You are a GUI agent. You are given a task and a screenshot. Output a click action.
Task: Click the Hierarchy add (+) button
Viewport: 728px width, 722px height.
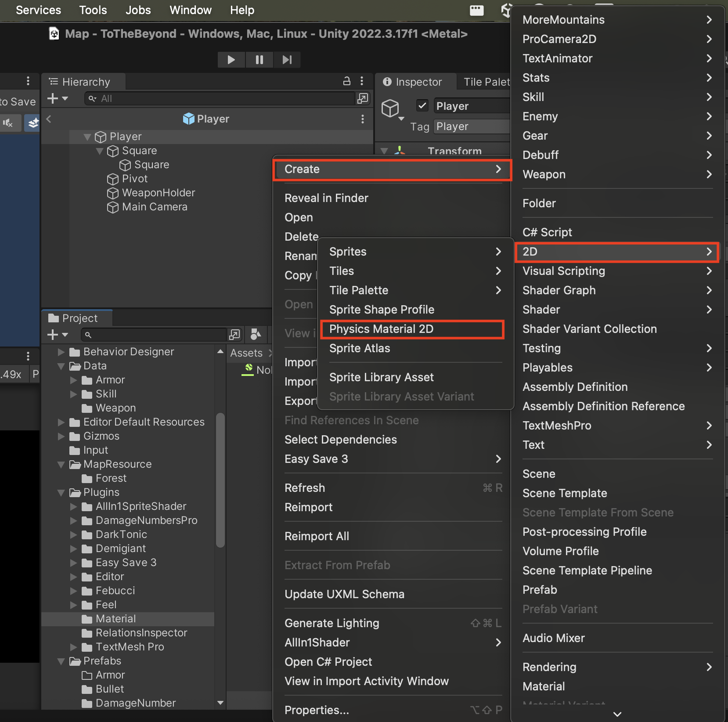pyautogui.click(x=58, y=98)
